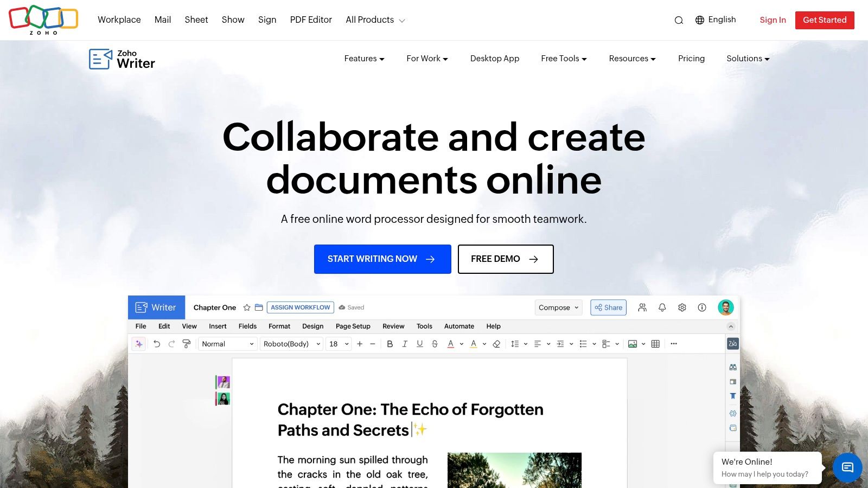Click the Get Started button
This screenshot has width=868, height=488.
(x=825, y=20)
